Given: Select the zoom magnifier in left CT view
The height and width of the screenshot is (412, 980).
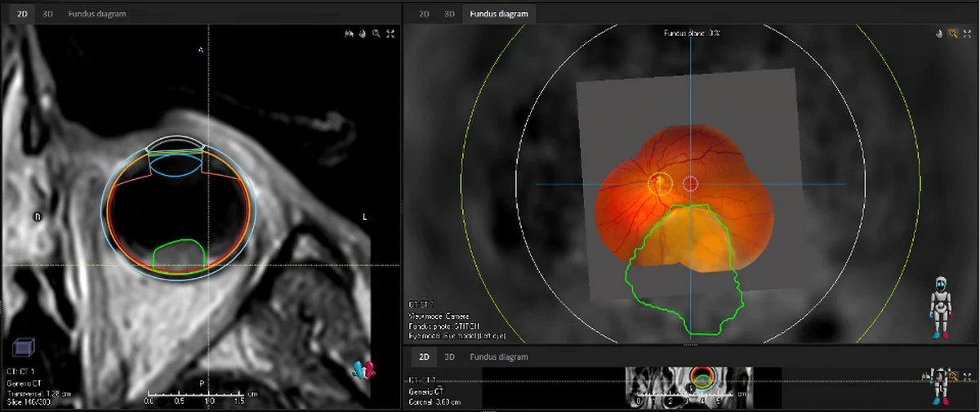Looking at the screenshot, I should (x=376, y=34).
